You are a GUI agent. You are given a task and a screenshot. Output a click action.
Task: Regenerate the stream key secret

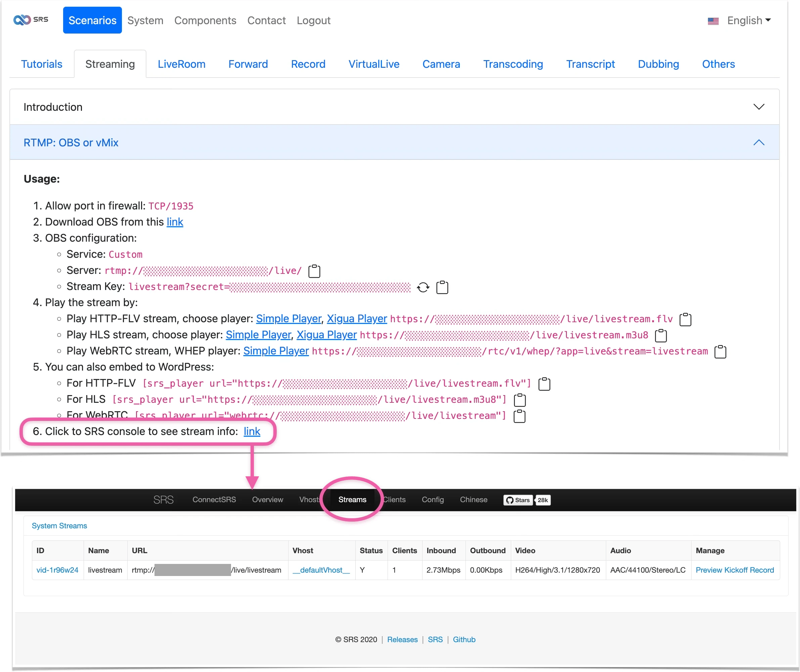click(423, 287)
